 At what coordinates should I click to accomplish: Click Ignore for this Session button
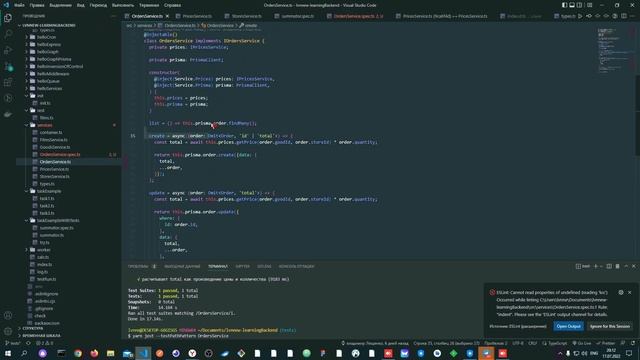point(610,326)
